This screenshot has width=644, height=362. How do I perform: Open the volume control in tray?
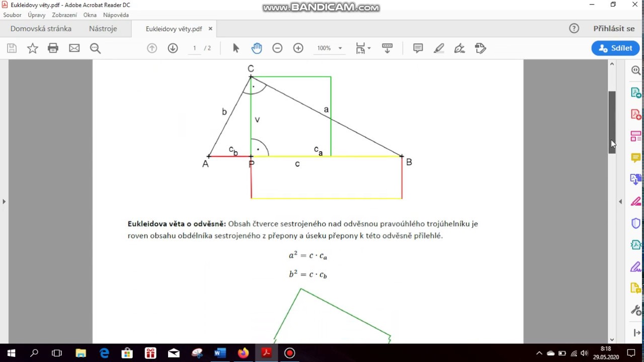pyautogui.click(x=584, y=353)
